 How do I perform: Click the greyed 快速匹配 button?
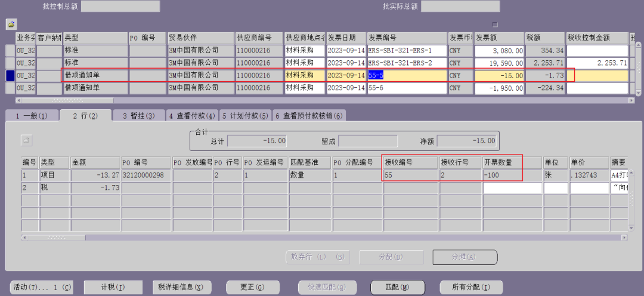[327, 287]
